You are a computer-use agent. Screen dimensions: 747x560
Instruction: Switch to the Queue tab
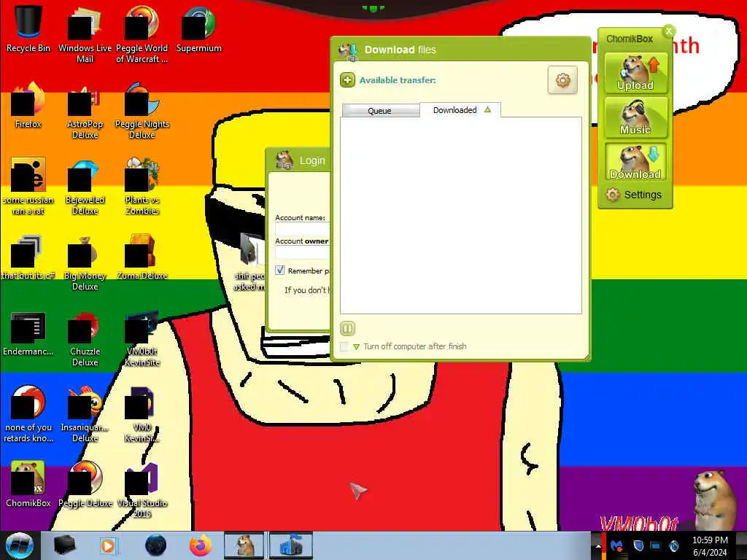380,111
